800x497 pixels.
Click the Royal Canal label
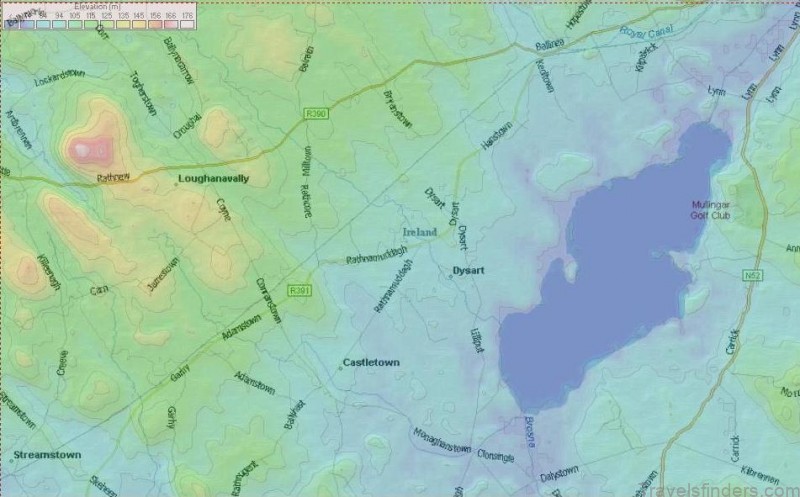coord(646,32)
